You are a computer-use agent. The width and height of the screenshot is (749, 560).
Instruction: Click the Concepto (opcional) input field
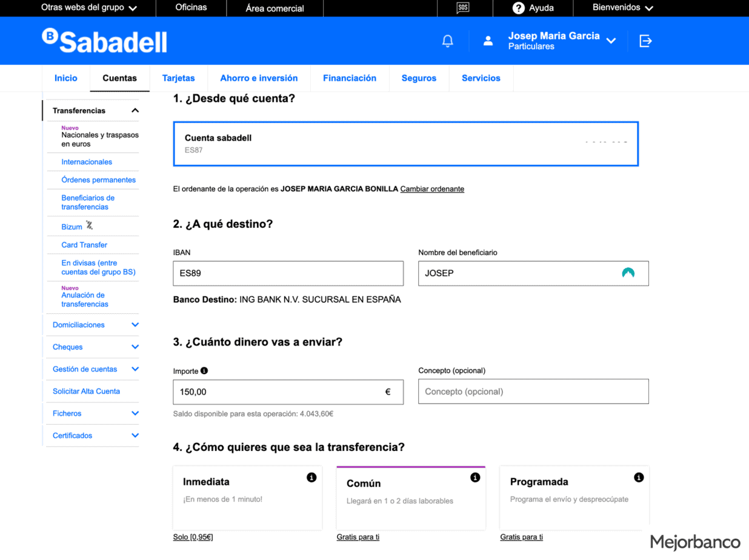tap(533, 392)
